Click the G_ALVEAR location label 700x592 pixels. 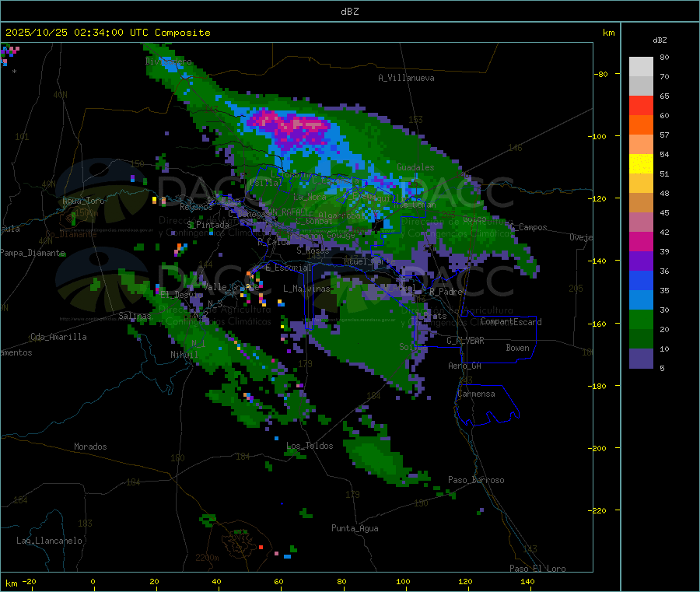465,341
